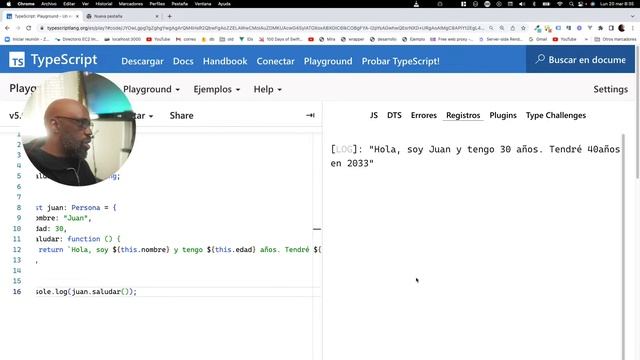This screenshot has height=360, width=640.
Task: Open the Docs link in the header
Action: [x=183, y=61]
